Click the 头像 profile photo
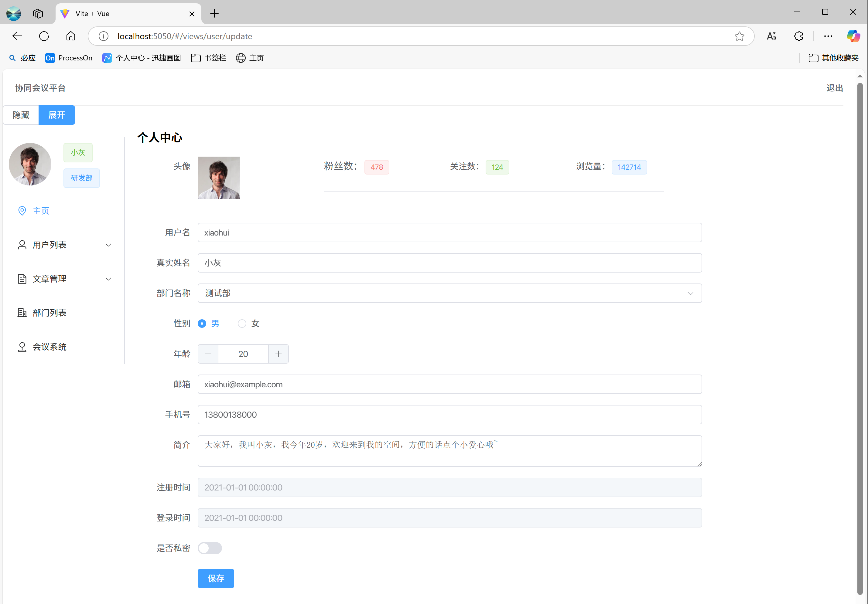The width and height of the screenshot is (868, 604). (x=219, y=178)
